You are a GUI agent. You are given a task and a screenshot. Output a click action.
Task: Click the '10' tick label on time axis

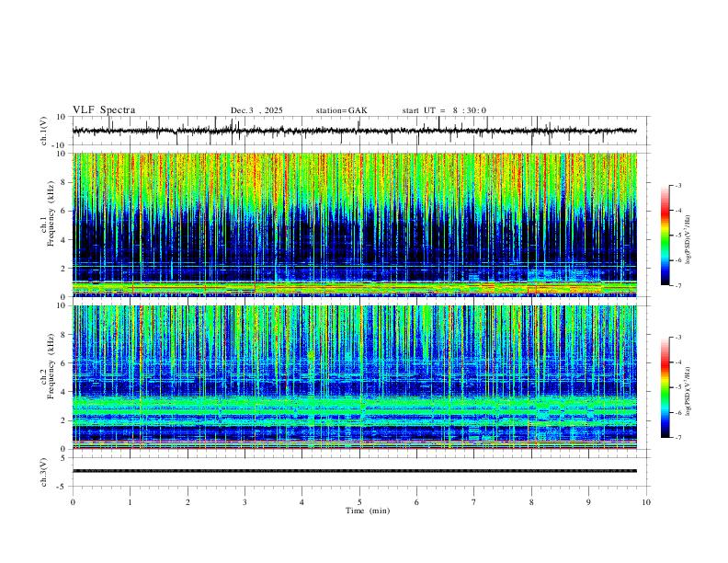point(646,502)
